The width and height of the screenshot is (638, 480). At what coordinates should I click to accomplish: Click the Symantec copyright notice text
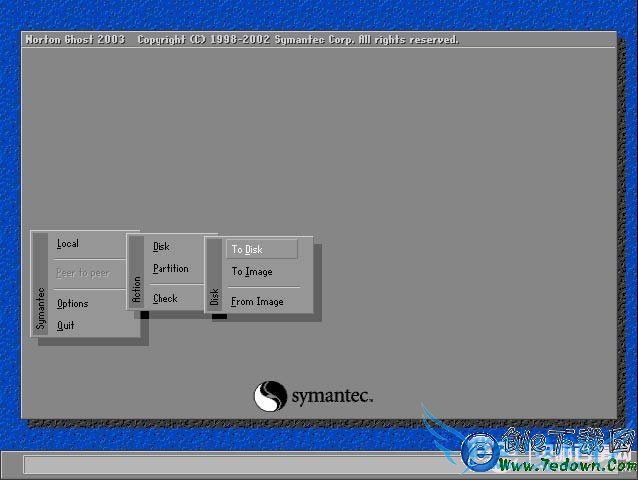(297, 39)
